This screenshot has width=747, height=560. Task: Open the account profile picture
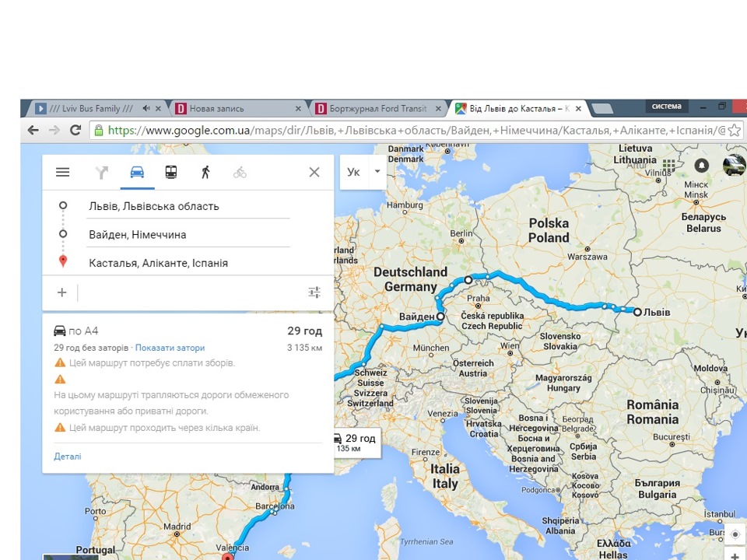point(734,165)
